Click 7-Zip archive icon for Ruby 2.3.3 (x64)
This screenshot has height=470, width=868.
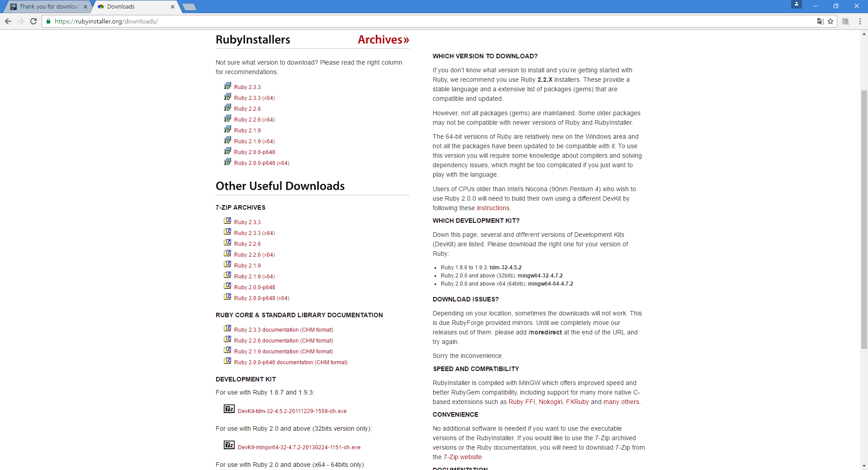tap(227, 231)
